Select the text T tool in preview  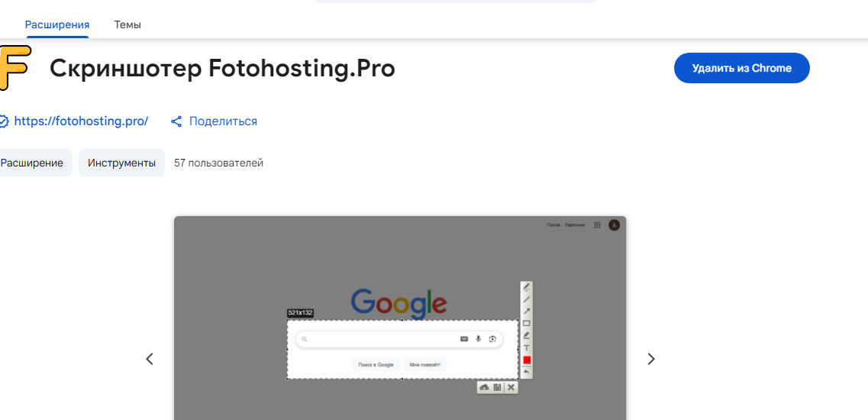click(527, 347)
